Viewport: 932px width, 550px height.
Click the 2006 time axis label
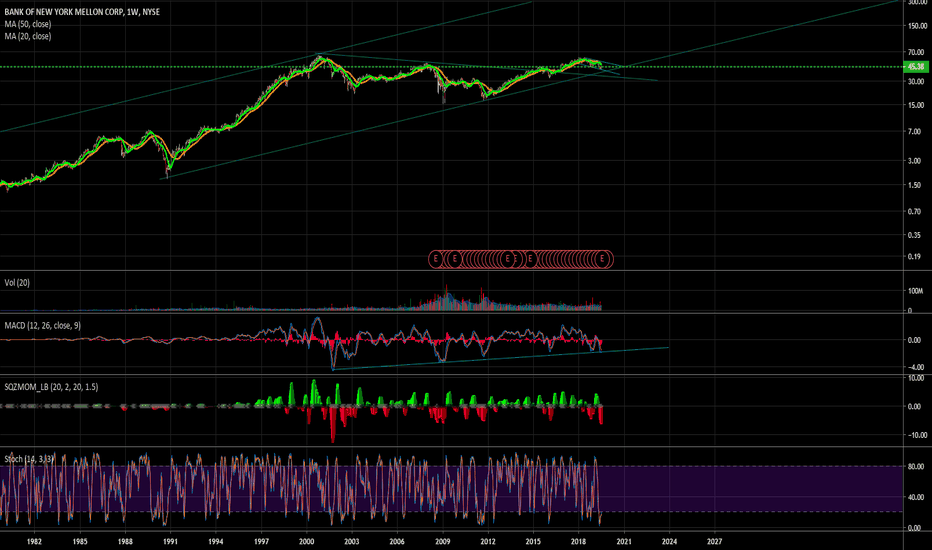397,542
